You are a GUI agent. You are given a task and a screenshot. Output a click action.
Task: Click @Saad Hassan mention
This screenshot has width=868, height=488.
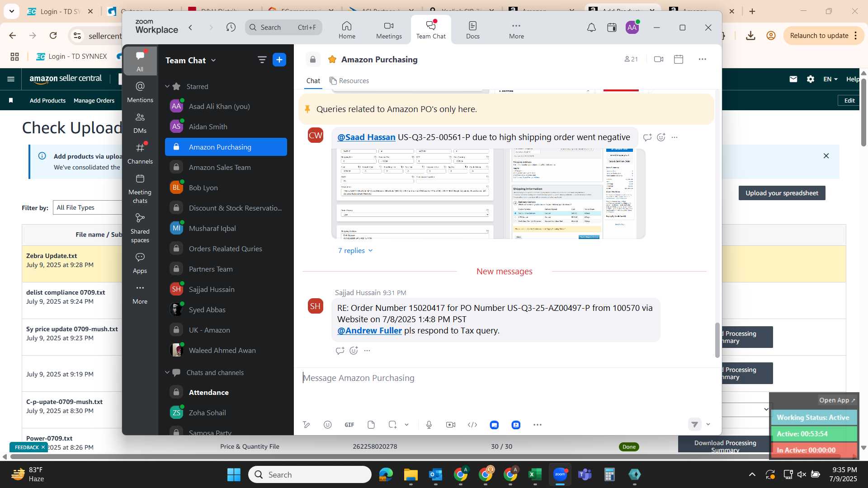[x=366, y=137]
